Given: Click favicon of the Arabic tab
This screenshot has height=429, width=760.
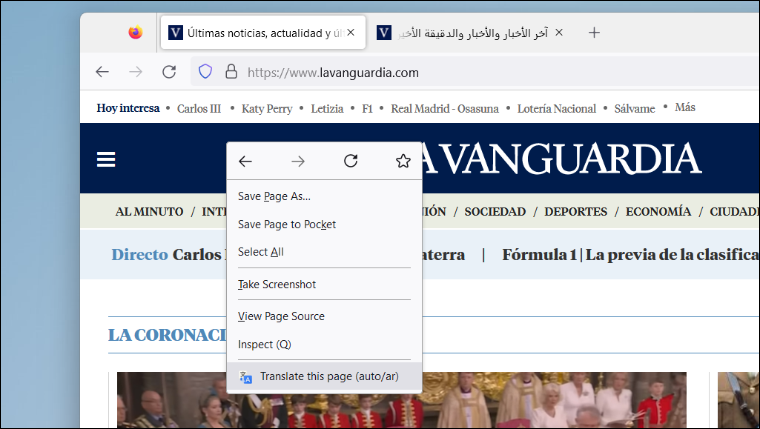Looking at the screenshot, I should click(x=384, y=32).
